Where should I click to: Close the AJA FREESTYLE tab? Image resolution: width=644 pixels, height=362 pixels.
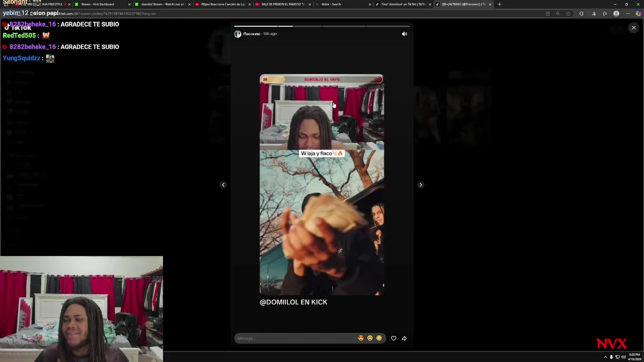[69, 4]
